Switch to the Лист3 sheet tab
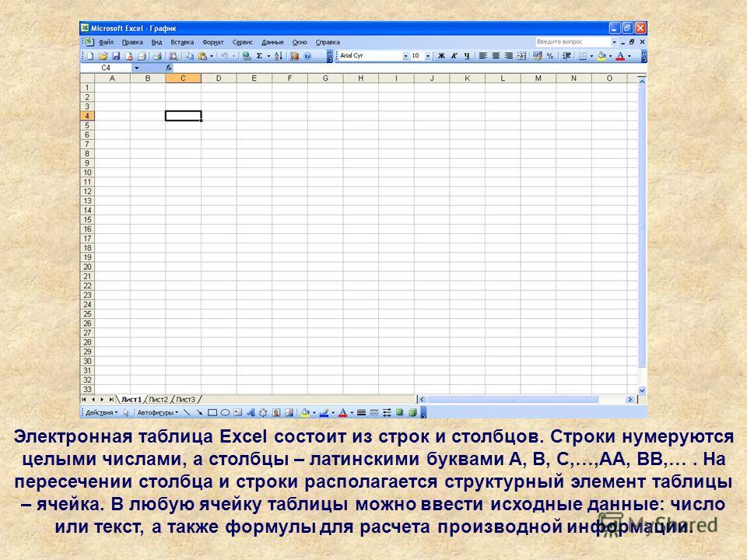747x560 pixels. tap(186, 400)
